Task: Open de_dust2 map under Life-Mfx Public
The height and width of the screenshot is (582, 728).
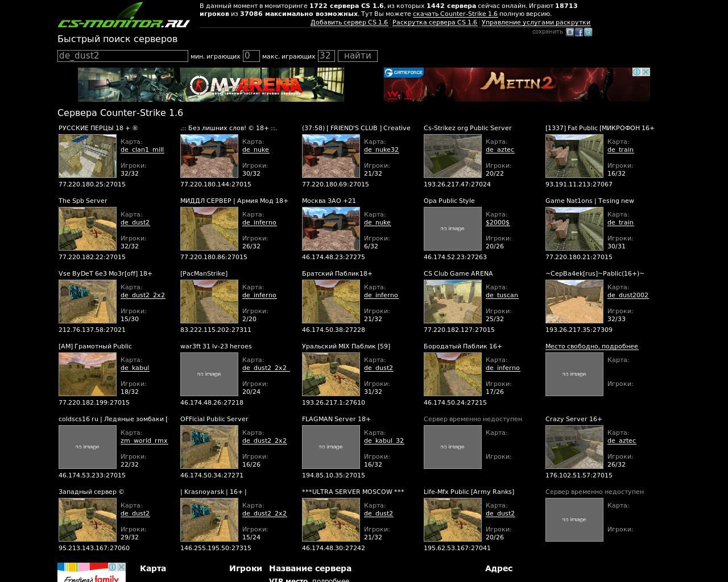Action: (500, 513)
